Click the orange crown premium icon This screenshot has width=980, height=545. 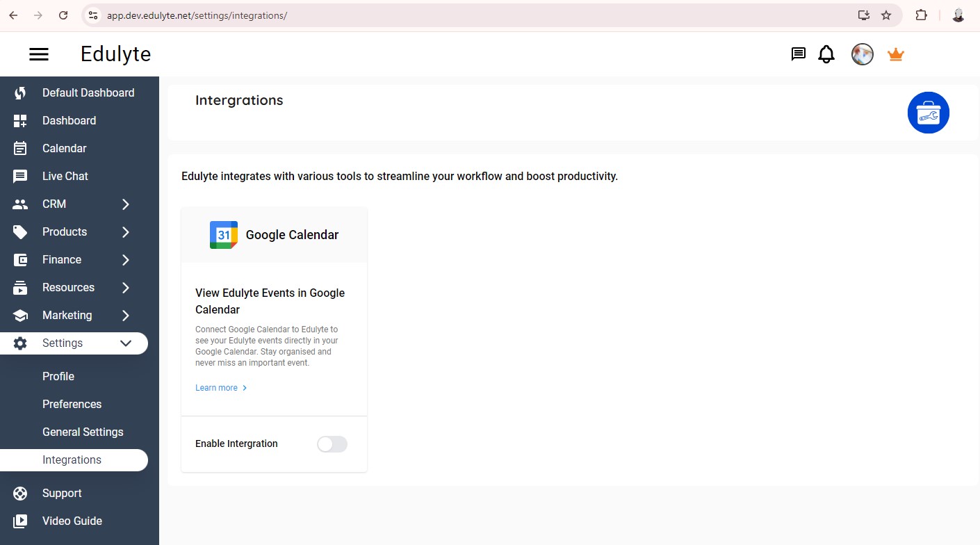[895, 54]
